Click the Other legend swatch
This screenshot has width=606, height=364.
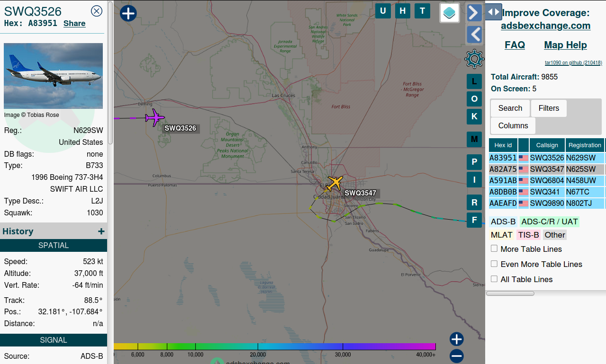[555, 235]
